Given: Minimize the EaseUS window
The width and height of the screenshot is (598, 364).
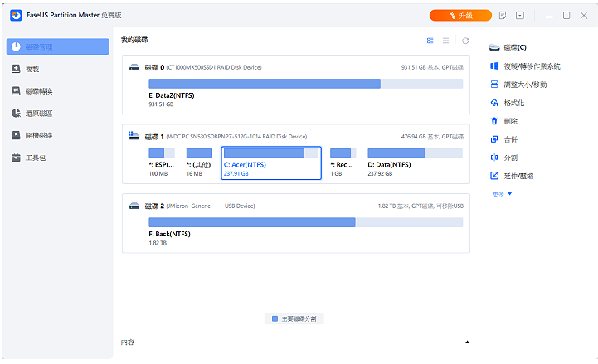Looking at the screenshot, I should (x=549, y=16).
